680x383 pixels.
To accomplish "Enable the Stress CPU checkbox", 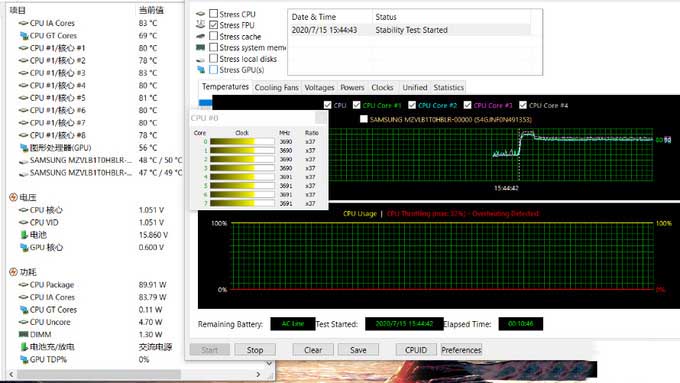I will pos(213,13).
